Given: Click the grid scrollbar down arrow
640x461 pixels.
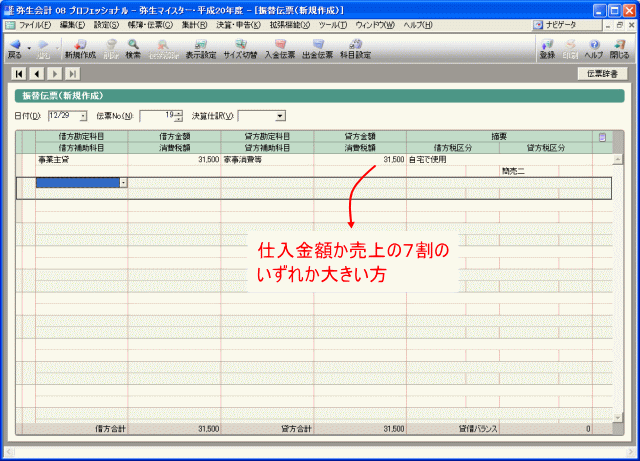Looking at the screenshot, I should 618,417.
